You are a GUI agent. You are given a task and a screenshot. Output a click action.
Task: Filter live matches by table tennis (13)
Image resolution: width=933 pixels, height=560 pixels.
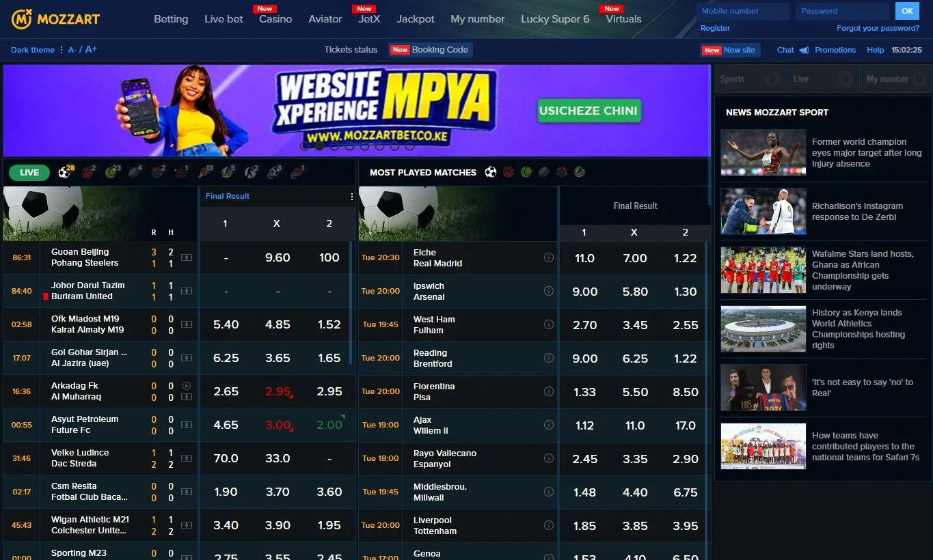coord(204,172)
